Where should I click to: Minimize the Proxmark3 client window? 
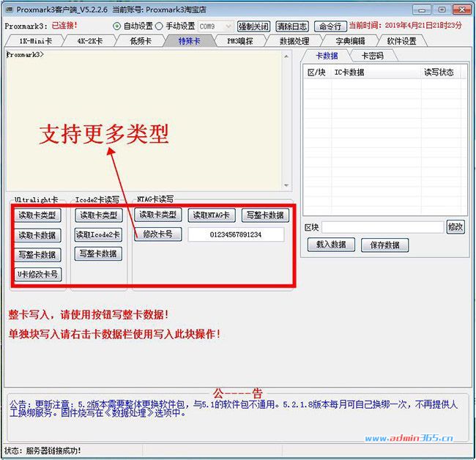[x=421, y=10]
